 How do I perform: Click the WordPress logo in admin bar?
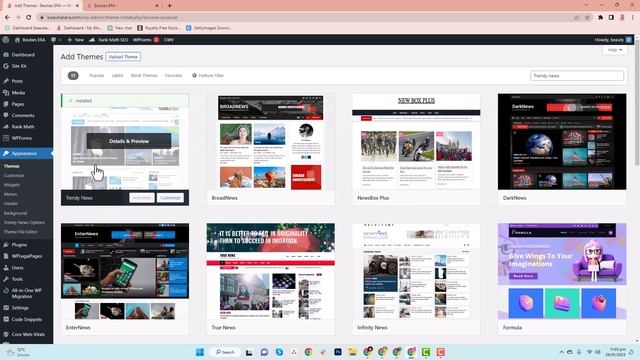pos(6,40)
